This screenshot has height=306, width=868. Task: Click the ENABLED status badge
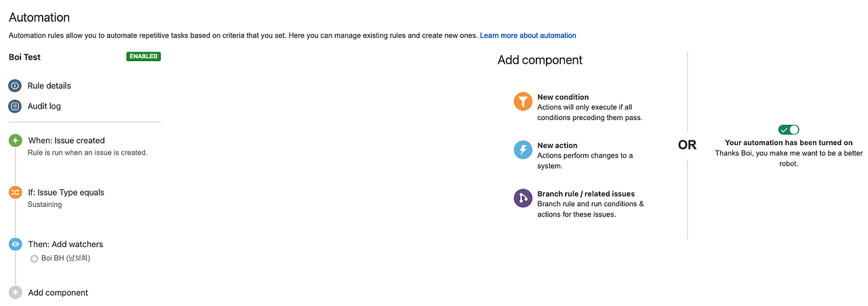(143, 56)
